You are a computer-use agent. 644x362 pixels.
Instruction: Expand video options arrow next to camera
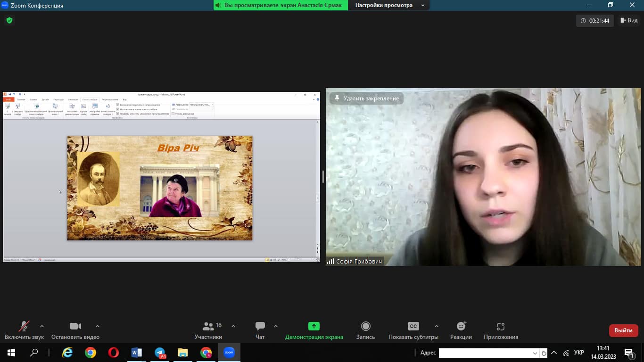coord(98,326)
